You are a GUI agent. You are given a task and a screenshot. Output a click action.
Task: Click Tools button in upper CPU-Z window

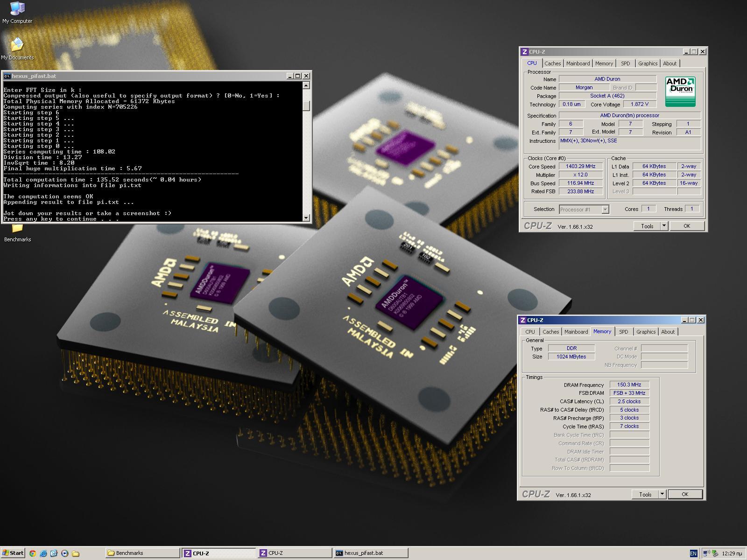[x=647, y=226]
